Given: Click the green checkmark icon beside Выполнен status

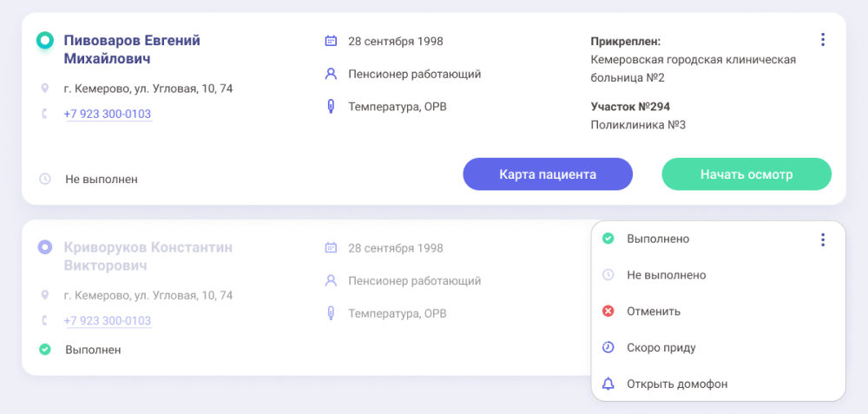Looking at the screenshot, I should 44,350.
